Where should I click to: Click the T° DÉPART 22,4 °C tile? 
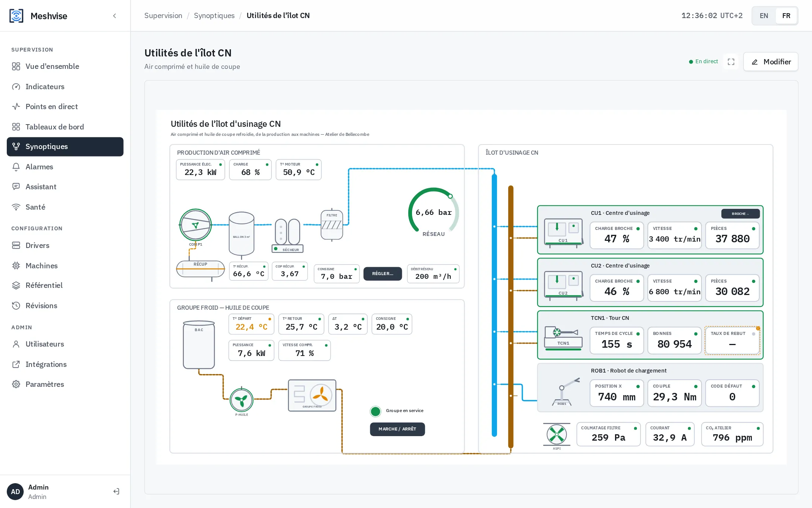[x=251, y=324]
